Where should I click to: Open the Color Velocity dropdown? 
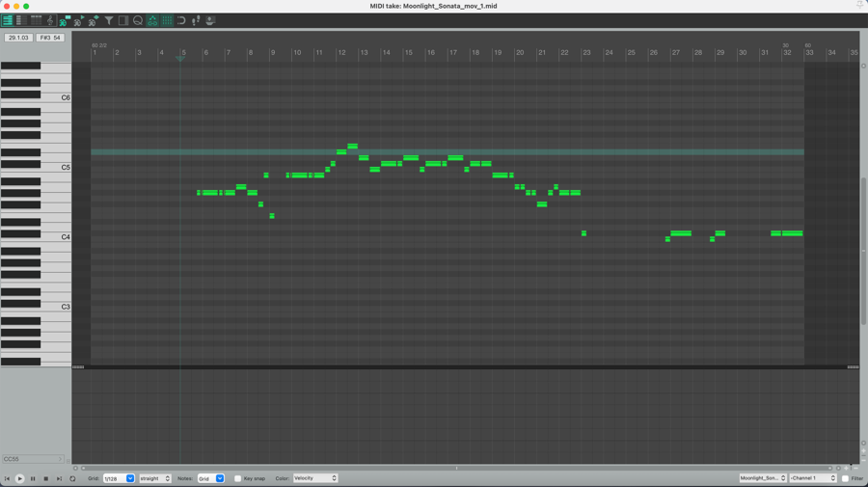coord(315,478)
